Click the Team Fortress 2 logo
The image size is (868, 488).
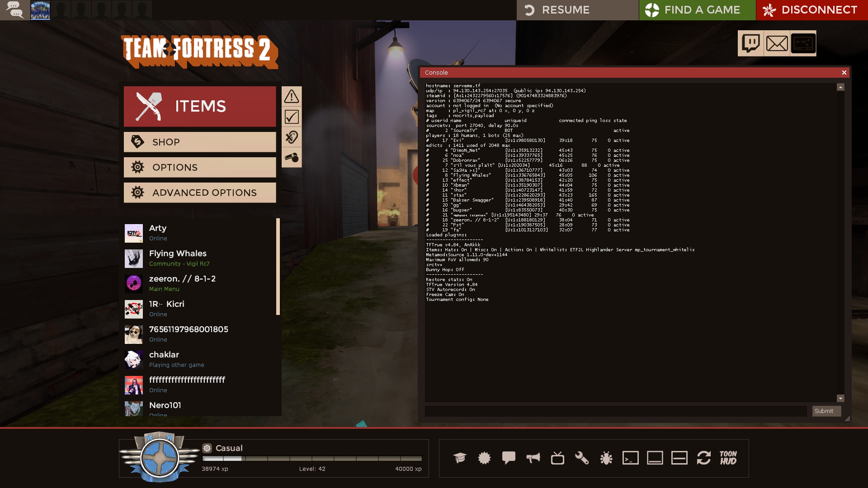[x=199, y=52]
